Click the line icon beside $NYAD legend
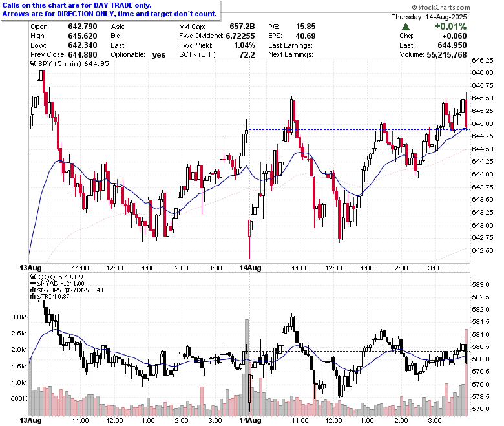 [x=33, y=284]
